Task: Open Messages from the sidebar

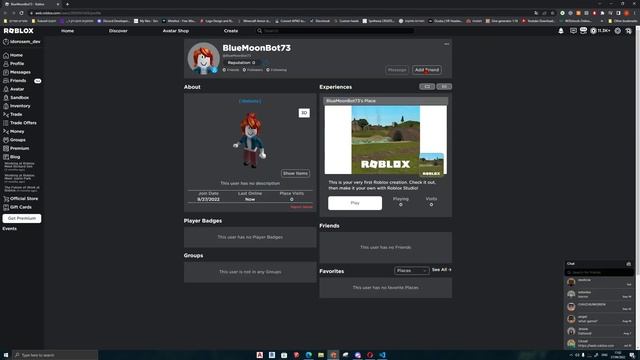Action: [17, 72]
